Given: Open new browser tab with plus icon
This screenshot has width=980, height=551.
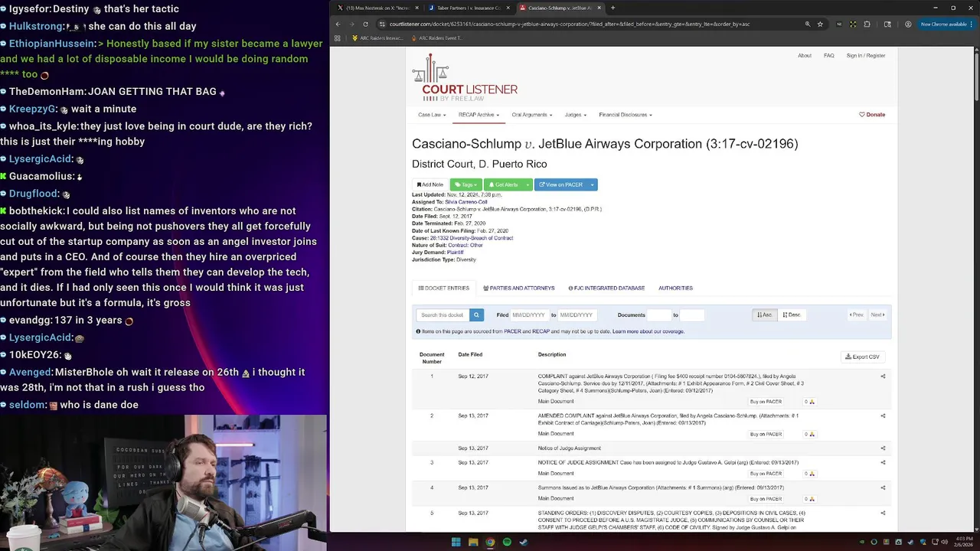Looking at the screenshot, I should tap(612, 8).
